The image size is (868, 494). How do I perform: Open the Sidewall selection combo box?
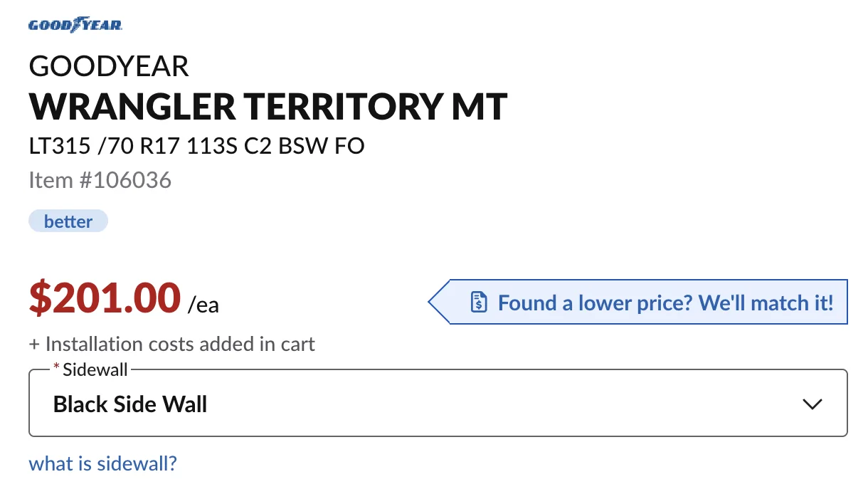(x=438, y=402)
